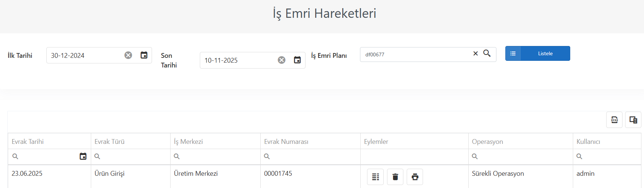Click the Kullanıcı filter search icon
Viewport: 644px width, 188px height.
[579, 156]
